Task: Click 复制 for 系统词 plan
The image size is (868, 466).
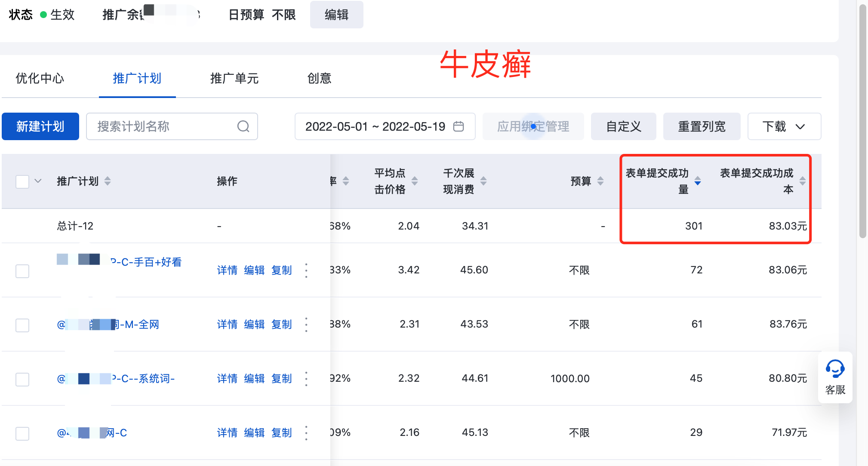Action: coord(281,379)
